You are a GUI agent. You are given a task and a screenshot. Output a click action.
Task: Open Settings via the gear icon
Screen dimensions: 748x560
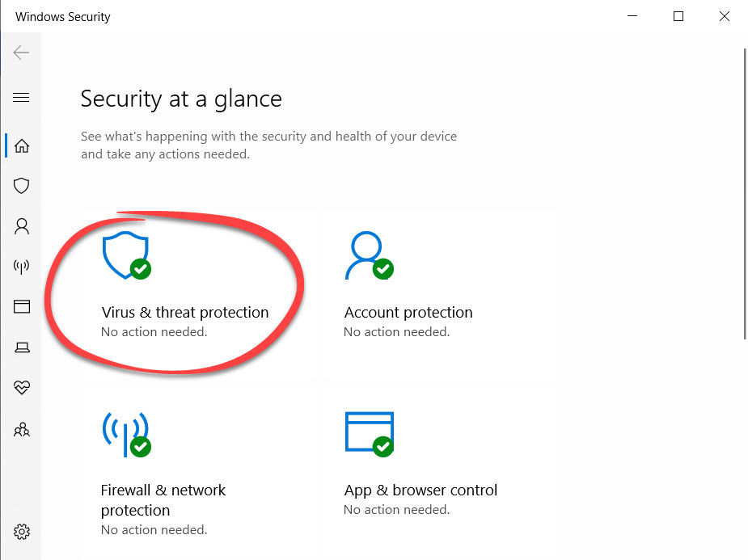[21, 532]
